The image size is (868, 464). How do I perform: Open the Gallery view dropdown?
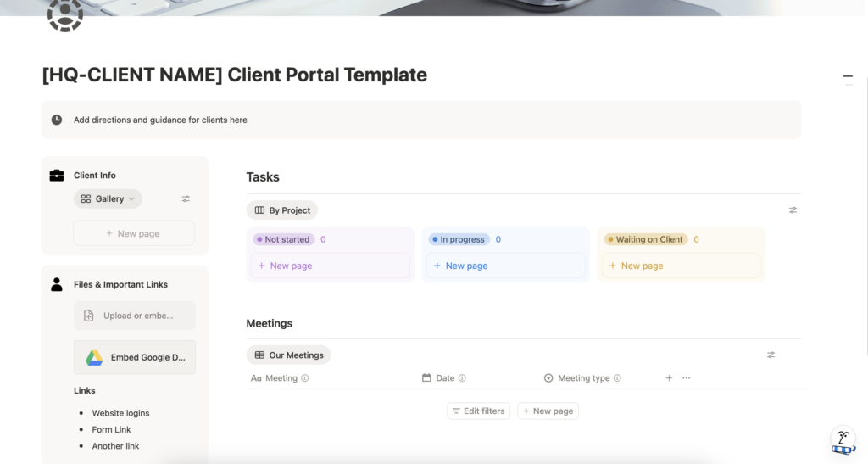(108, 198)
